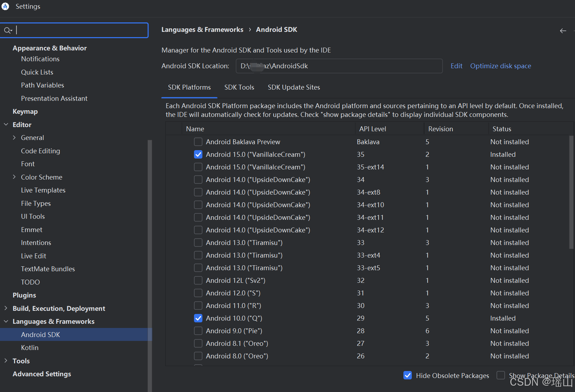This screenshot has width=575, height=392.
Task: Open Quick Lists settings
Action: (x=37, y=72)
